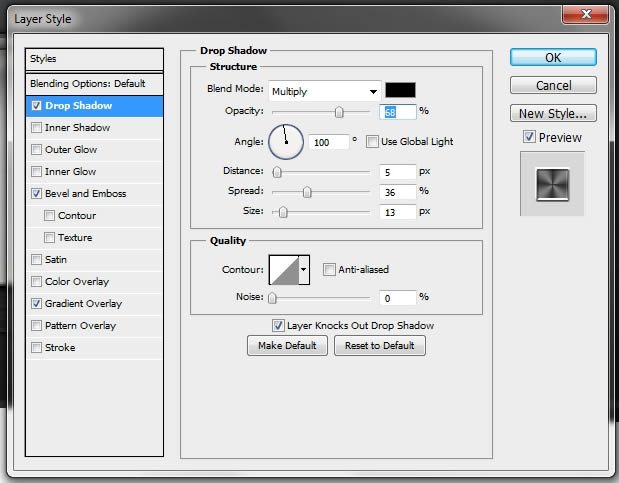Click the Distance slider handle
This screenshot has width=619, height=483.
click(277, 172)
